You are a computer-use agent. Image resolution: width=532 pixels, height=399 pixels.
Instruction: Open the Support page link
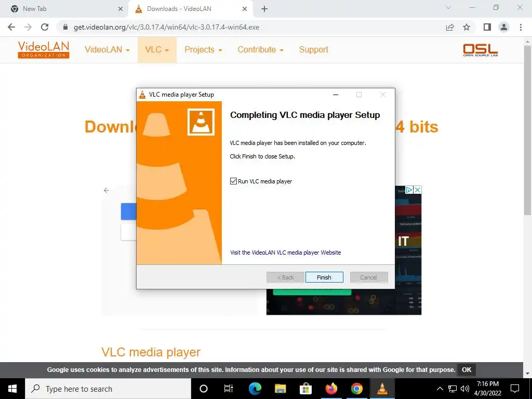click(313, 49)
